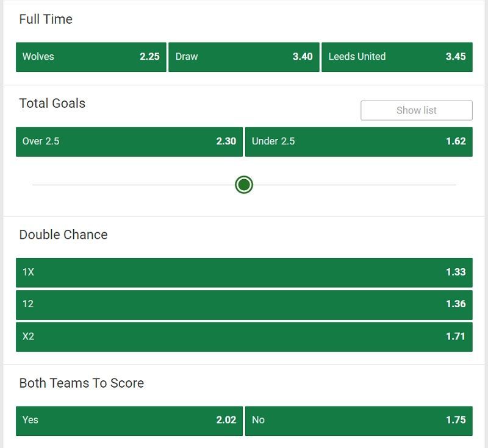Image resolution: width=488 pixels, height=448 pixels.
Task: Open the Show list button
Action: click(x=417, y=110)
